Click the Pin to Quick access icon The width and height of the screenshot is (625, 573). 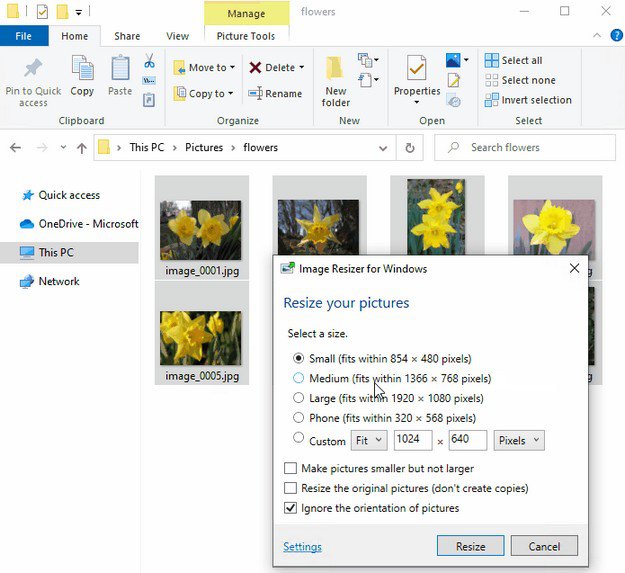[x=32, y=70]
